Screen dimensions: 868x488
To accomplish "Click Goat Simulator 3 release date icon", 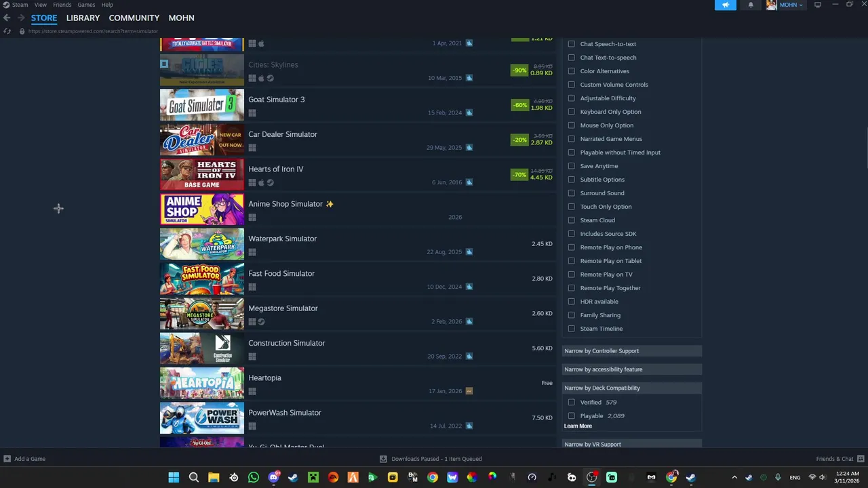I will (x=469, y=113).
